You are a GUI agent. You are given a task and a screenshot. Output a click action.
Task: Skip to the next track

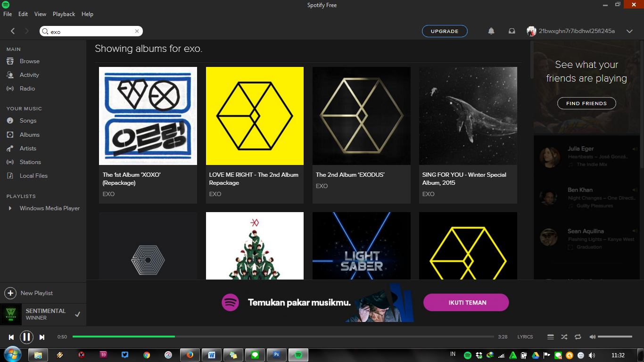[42, 337]
